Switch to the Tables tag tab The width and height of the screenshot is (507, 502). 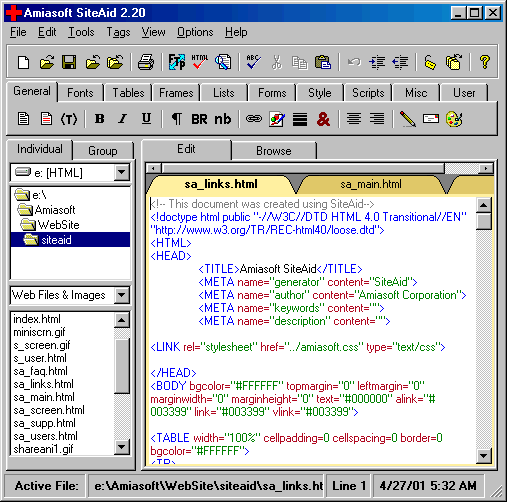(128, 93)
